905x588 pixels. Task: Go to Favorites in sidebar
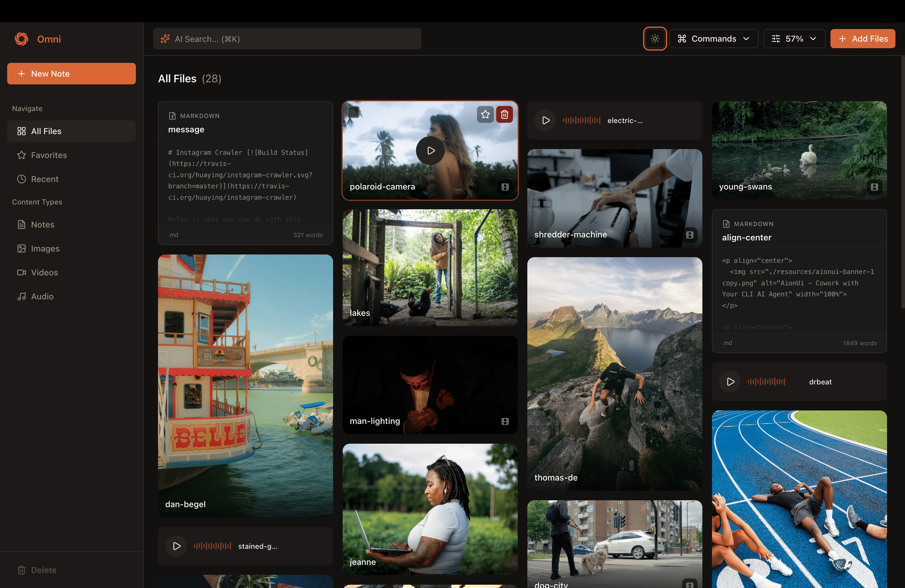click(x=49, y=155)
